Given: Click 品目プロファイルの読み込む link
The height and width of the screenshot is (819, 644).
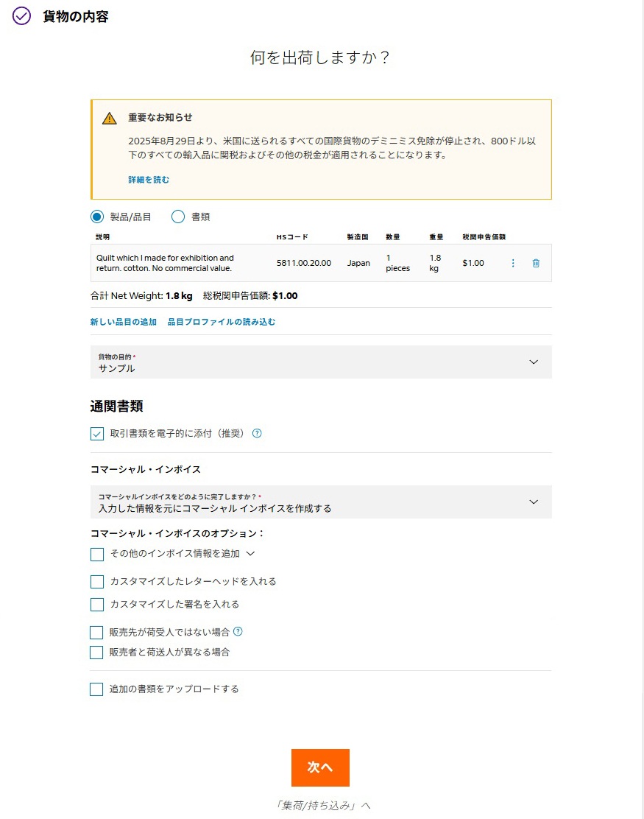Looking at the screenshot, I should coord(222,322).
